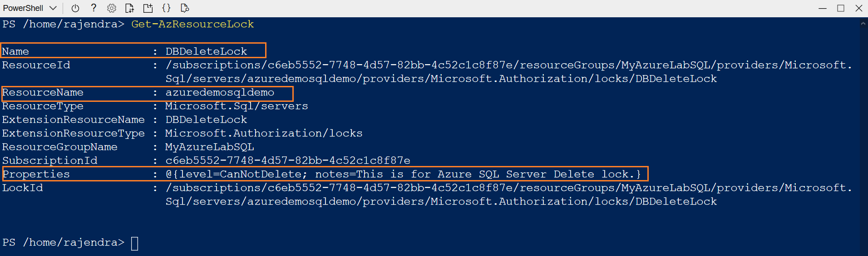Image resolution: width=868 pixels, height=256 pixels.
Task: Open a new session
Action: [148, 8]
